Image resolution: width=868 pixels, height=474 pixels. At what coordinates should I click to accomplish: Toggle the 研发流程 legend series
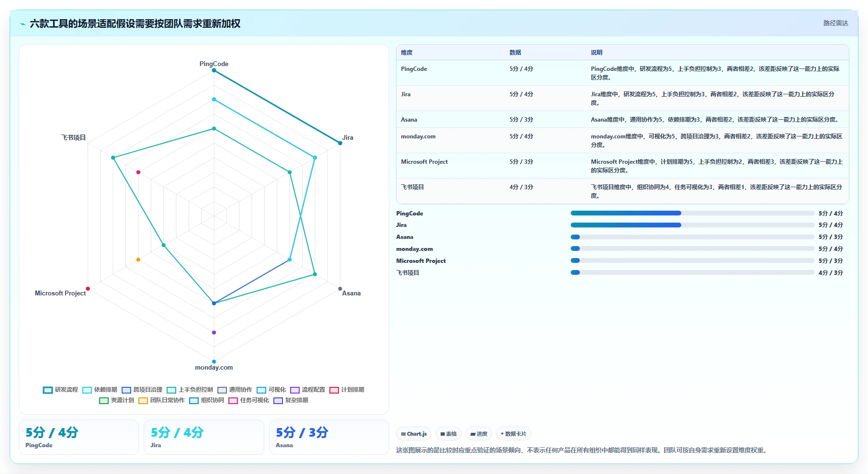click(60, 390)
